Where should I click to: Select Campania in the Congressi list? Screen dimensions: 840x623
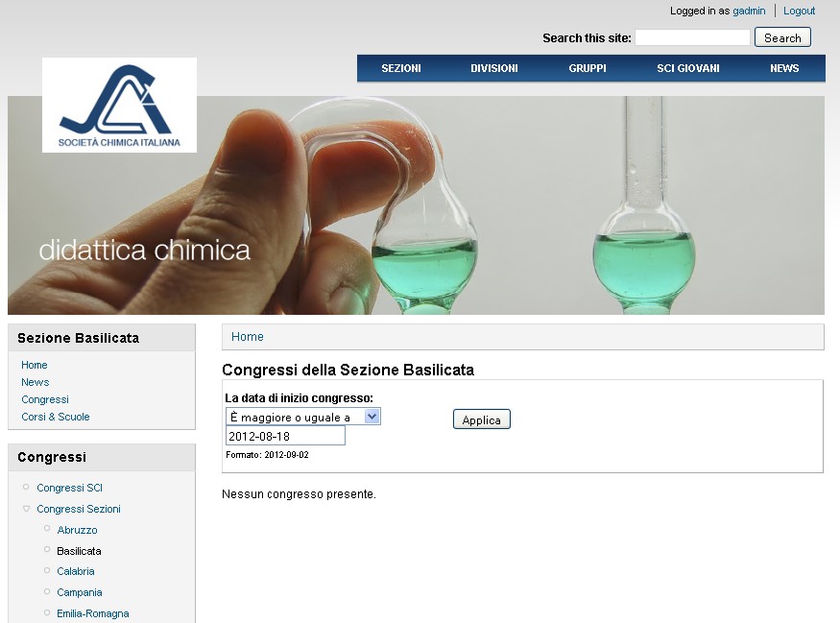point(80,592)
